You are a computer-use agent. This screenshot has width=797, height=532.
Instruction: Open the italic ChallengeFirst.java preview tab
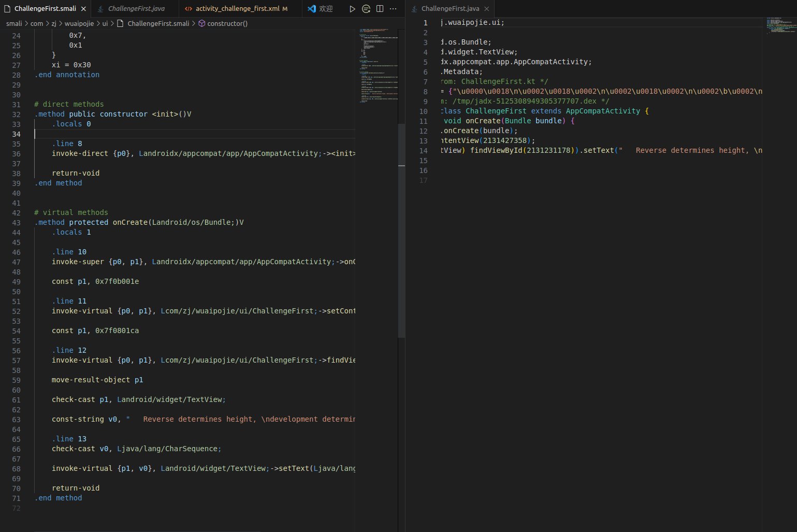click(136, 9)
